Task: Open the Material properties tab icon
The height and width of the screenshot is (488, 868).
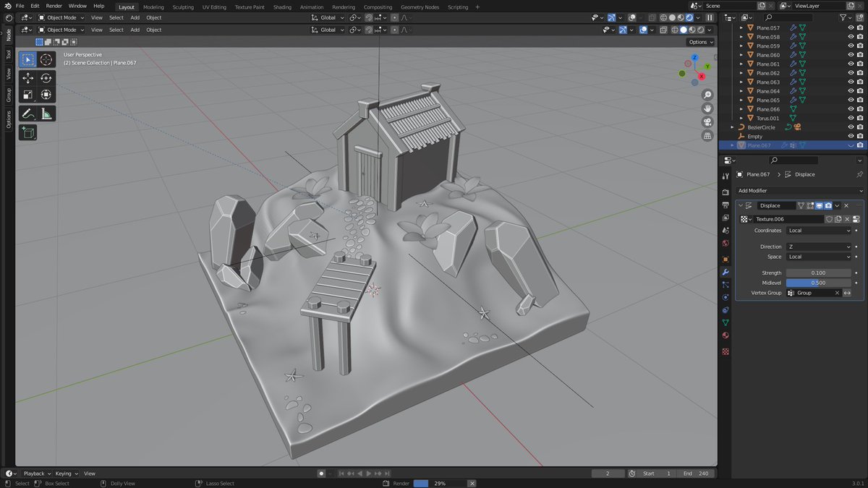Action: pyautogui.click(x=726, y=335)
